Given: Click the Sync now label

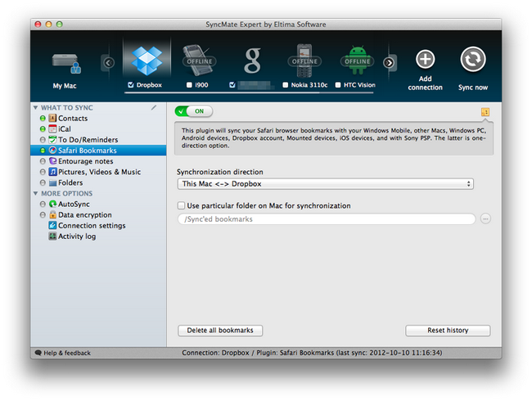Looking at the screenshot, I should pos(473,88).
